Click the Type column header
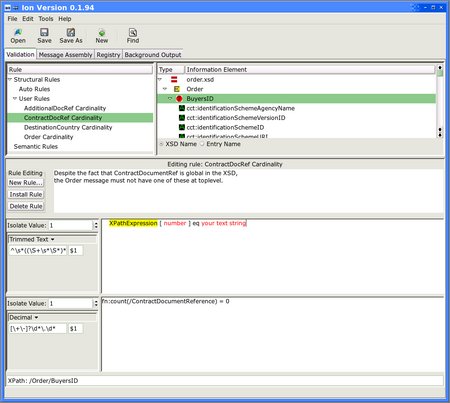Viewport: 450px width, 403px height. tap(171, 69)
